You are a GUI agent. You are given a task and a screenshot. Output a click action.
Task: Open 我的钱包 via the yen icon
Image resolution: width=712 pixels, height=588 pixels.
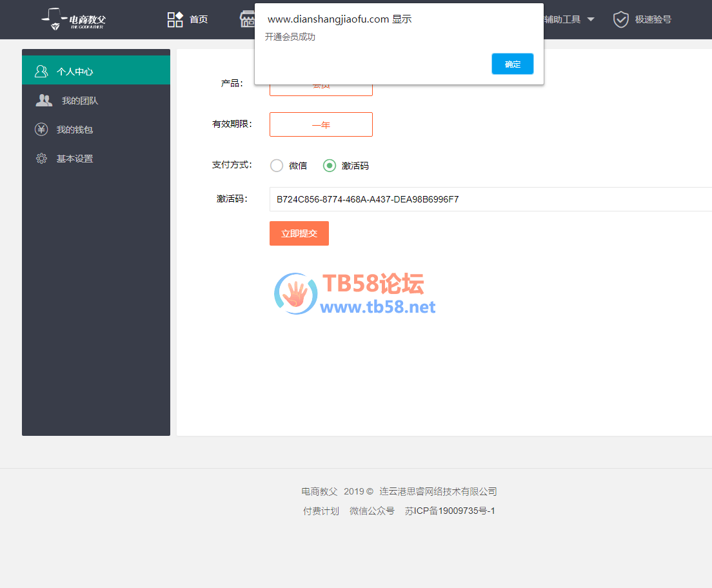pyautogui.click(x=41, y=130)
